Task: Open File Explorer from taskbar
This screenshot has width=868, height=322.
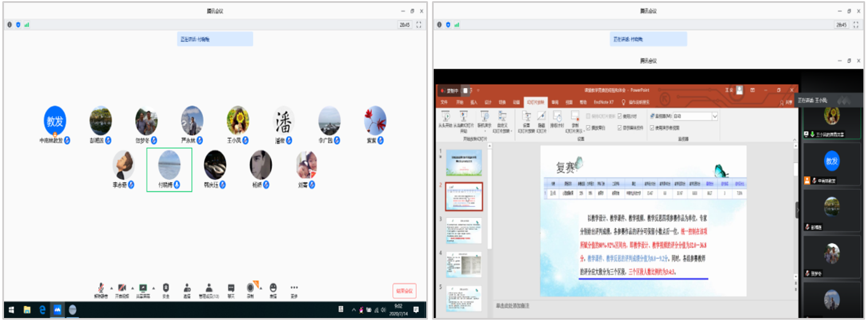Action: pyautogui.click(x=27, y=310)
